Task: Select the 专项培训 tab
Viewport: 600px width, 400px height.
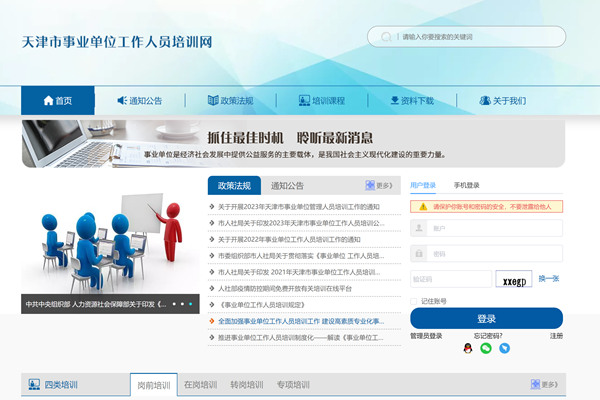Action: click(293, 385)
